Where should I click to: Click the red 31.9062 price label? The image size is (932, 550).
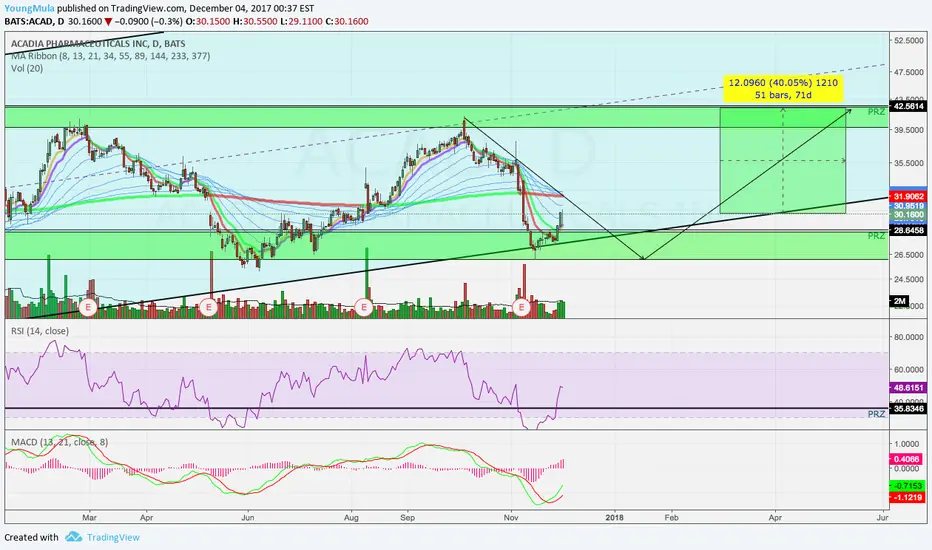coord(908,196)
